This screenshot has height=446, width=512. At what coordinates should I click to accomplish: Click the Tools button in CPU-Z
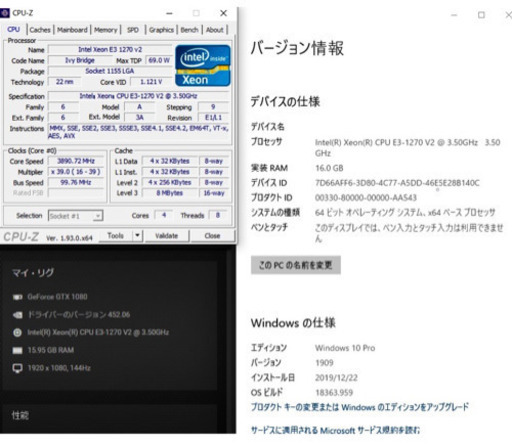coord(115,236)
